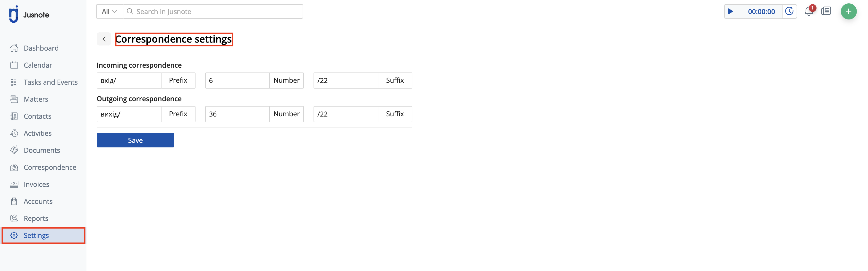Start the timer with play icon

click(730, 11)
